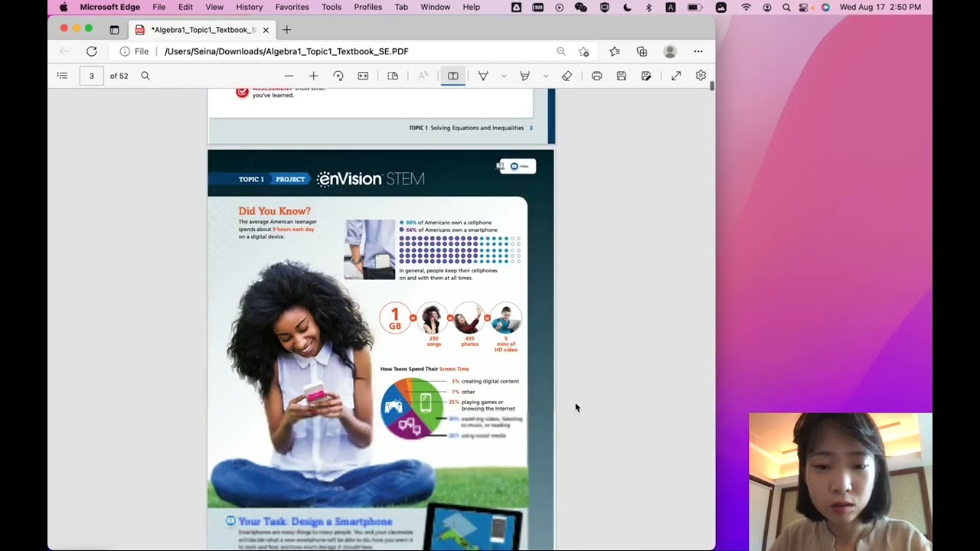This screenshot has height=551, width=980.
Task: Open the Tools menu
Action: pyautogui.click(x=332, y=7)
